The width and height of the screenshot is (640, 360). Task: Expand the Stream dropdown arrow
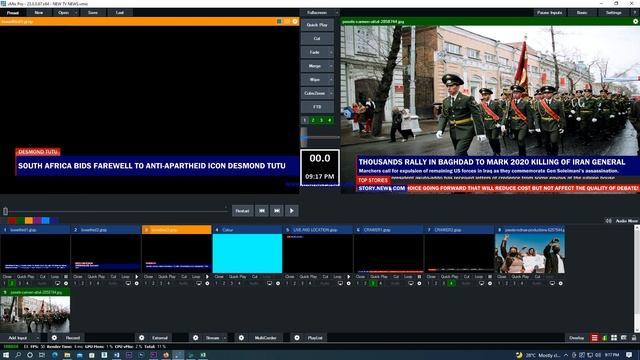pyautogui.click(x=225, y=338)
